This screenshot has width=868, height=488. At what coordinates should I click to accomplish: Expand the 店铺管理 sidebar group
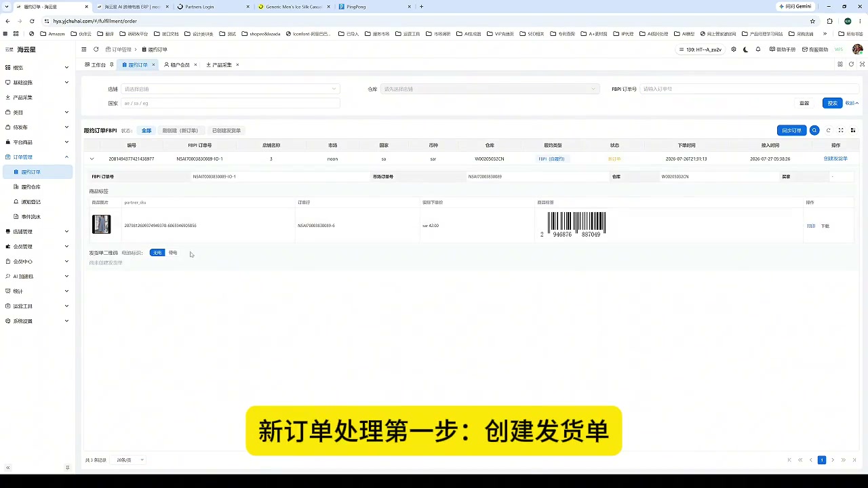coord(37,231)
